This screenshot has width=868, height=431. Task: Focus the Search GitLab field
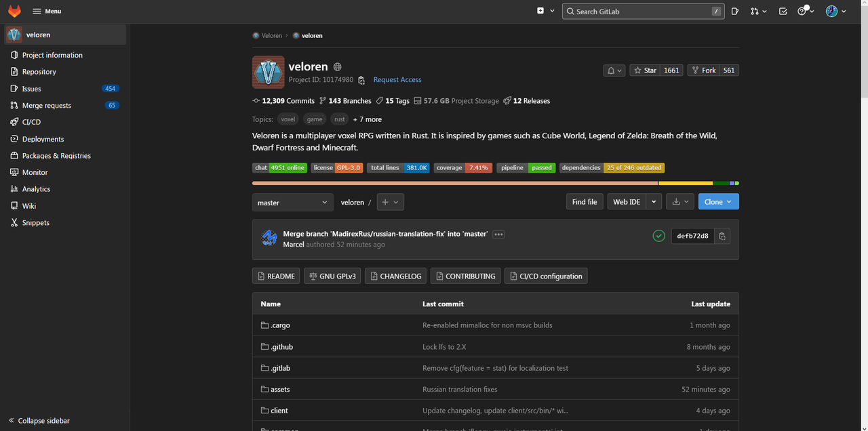(x=643, y=11)
